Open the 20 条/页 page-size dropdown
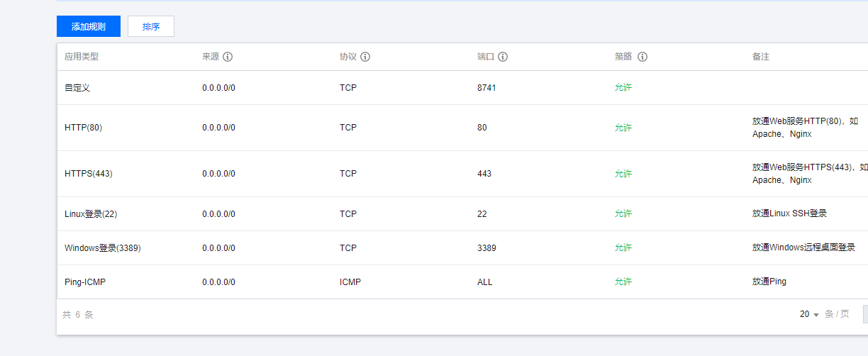 [809, 314]
